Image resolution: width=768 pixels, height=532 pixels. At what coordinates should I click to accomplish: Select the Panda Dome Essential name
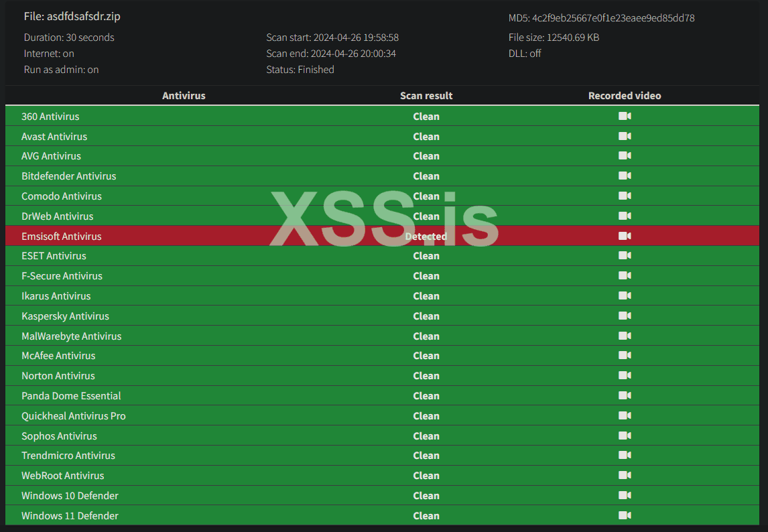coord(71,396)
